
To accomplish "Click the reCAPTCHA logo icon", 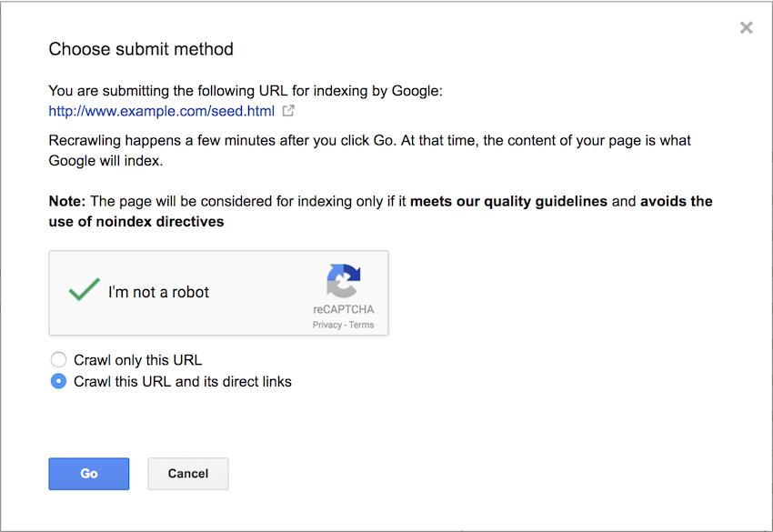I will (x=344, y=281).
